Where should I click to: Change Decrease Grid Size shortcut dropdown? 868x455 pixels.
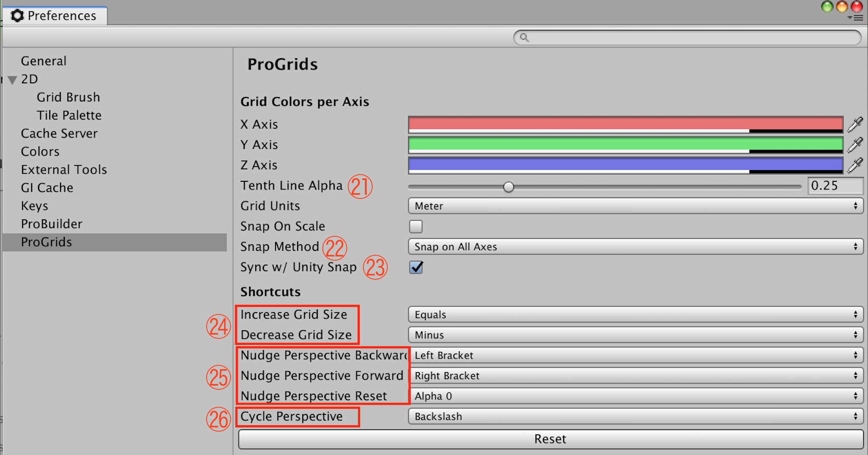pos(636,335)
